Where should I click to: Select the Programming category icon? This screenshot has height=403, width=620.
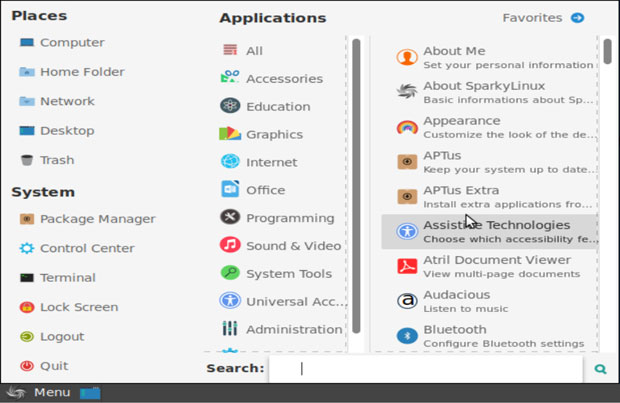pyautogui.click(x=230, y=217)
